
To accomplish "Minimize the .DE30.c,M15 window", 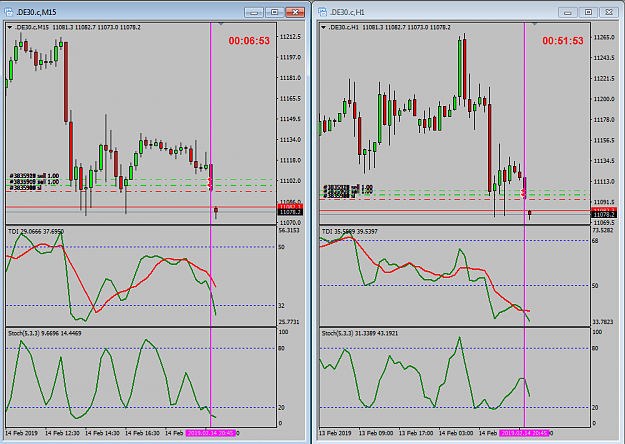I will click(x=254, y=12).
